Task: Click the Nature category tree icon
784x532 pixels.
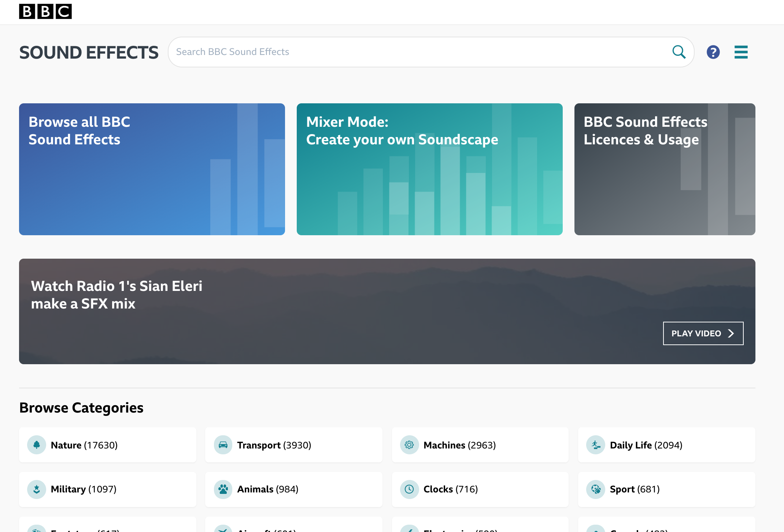Action: tap(37, 445)
